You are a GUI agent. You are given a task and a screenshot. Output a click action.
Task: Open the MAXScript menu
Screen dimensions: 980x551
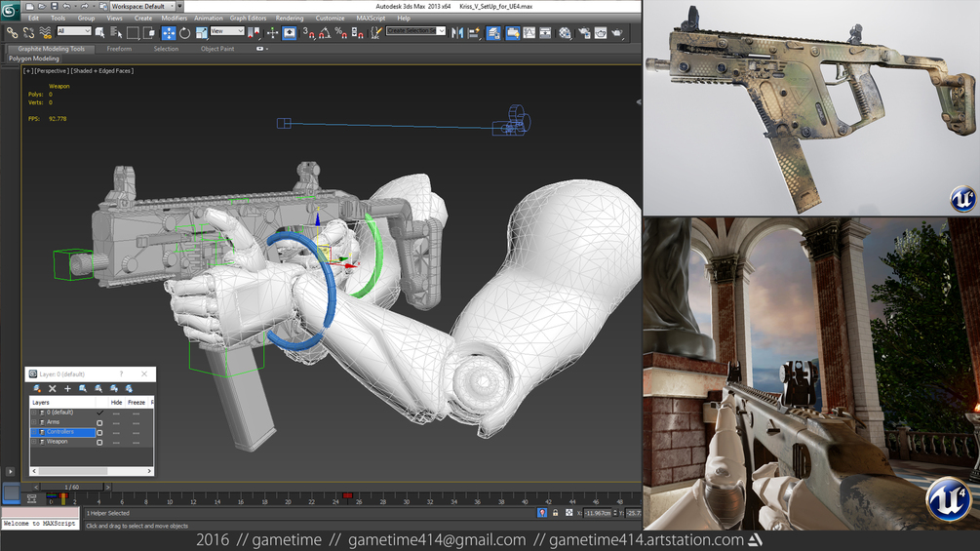coord(371,19)
